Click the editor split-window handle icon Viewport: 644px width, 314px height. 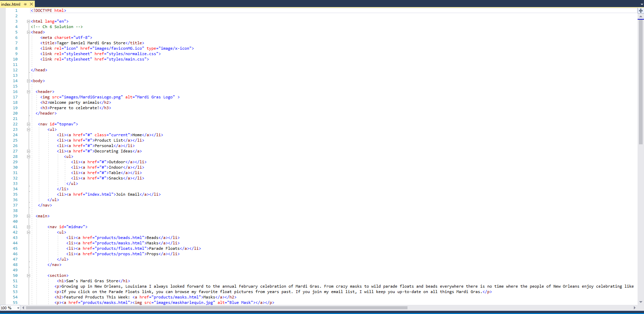click(641, 10)
